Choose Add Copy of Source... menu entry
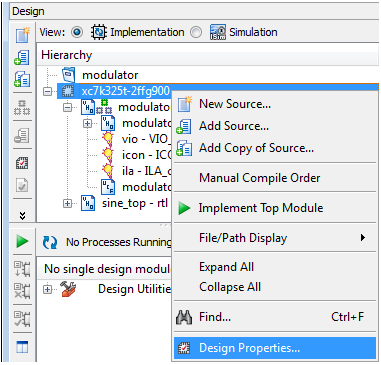The image size is (381, 365). (x=275, y=148)
